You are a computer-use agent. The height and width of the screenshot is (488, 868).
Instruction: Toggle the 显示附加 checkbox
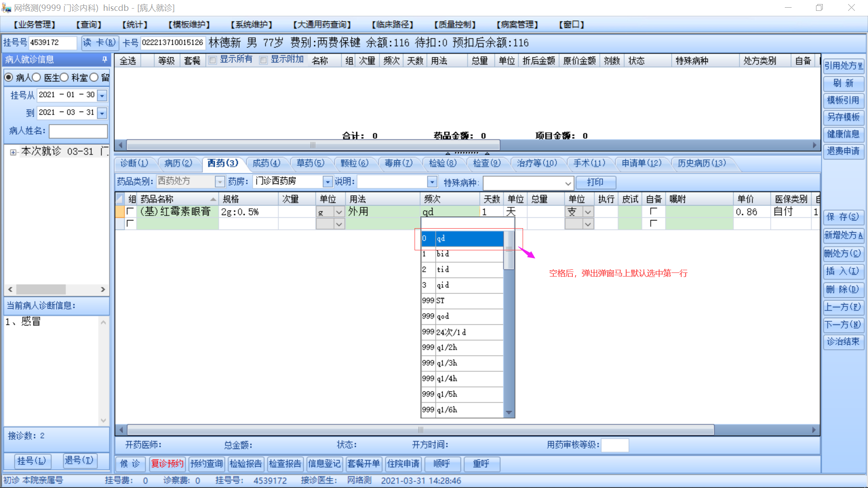click(263, 60)
